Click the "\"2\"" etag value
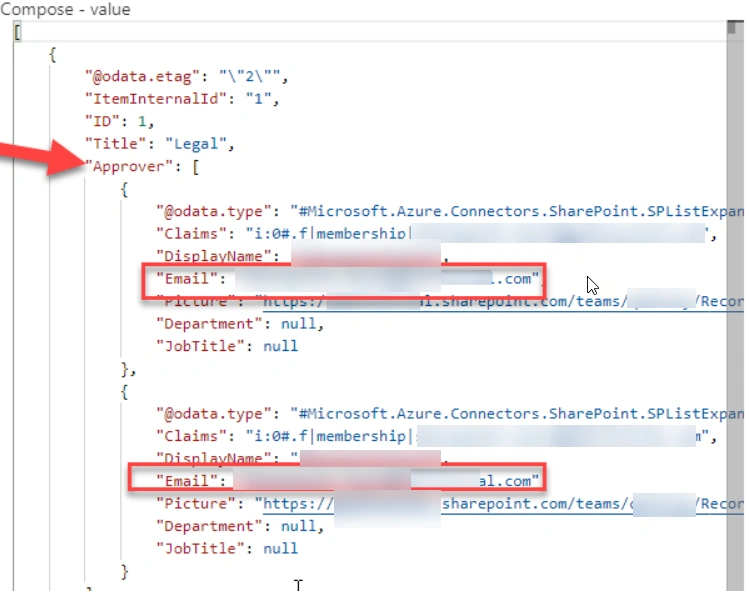The height and width of the screenshot is (595, 749). (249, 76)
